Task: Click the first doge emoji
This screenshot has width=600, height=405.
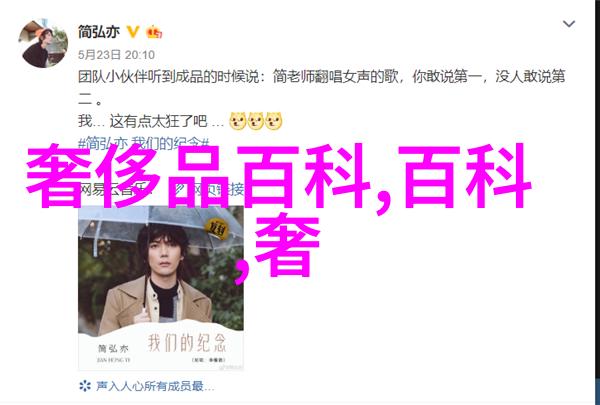Action: click(238, 121)
